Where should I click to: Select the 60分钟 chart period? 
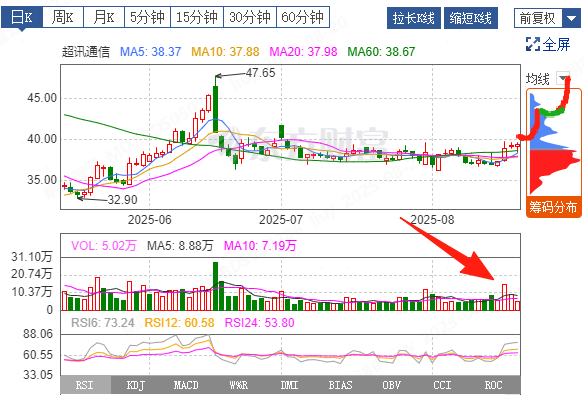(x=303, y=17)
